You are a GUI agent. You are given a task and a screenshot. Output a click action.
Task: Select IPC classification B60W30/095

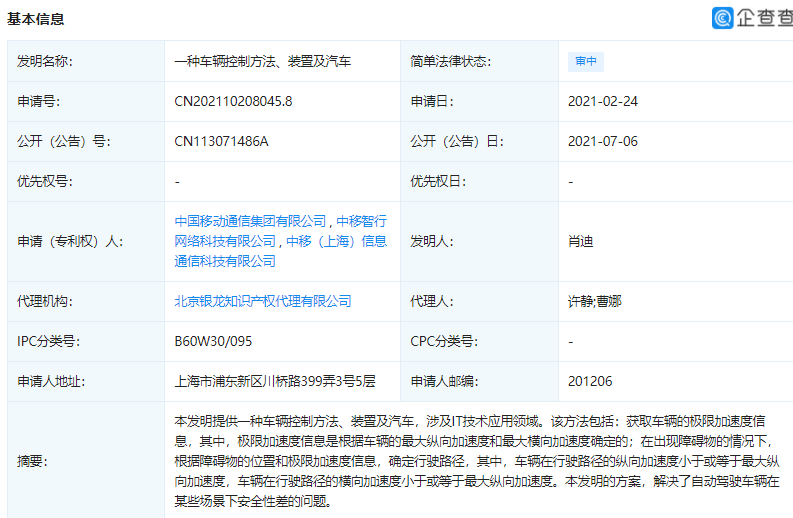[x=213, y=341]
